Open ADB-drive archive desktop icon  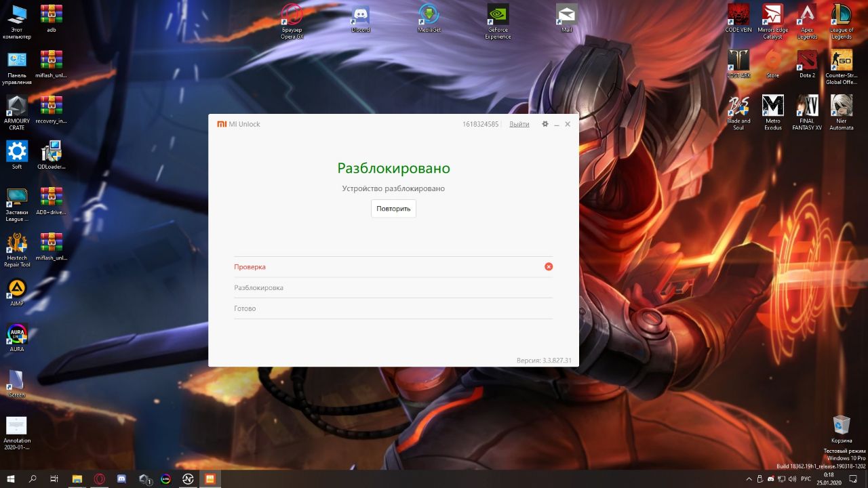[x=52, y=201]
